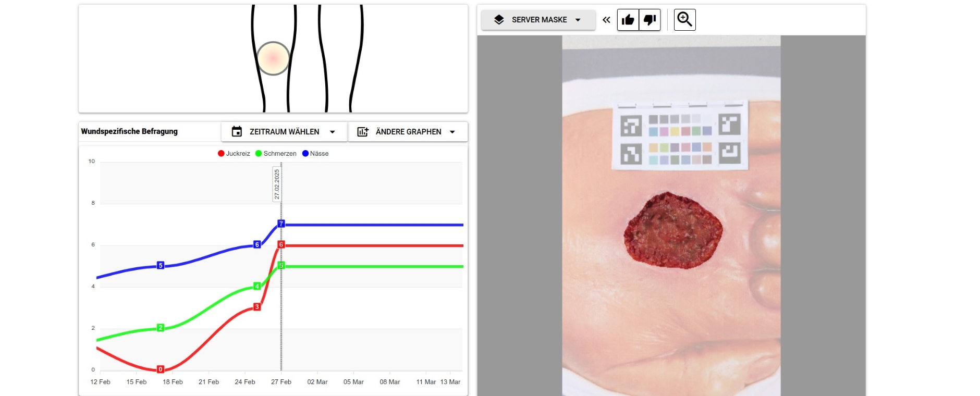This screenshot has height=396, width=980.
Task: Click the thumbs up rating icon
Action: coord(628,20)
